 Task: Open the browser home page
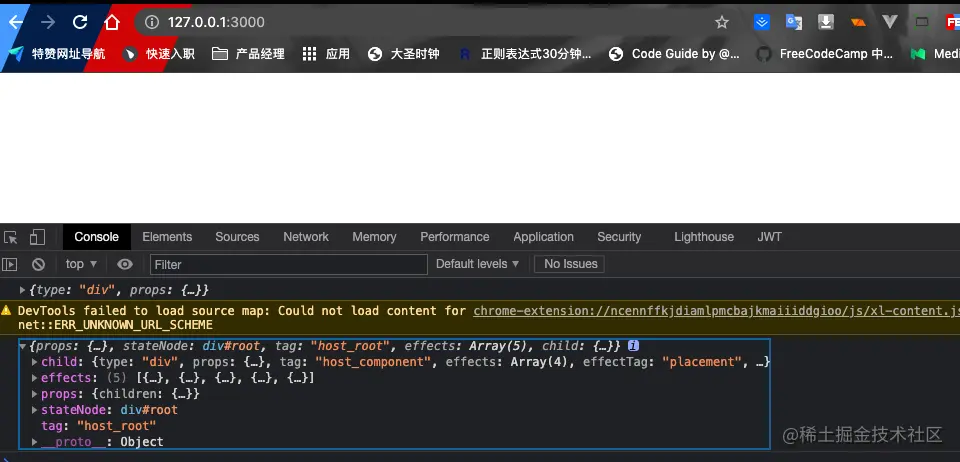(111, 23)
